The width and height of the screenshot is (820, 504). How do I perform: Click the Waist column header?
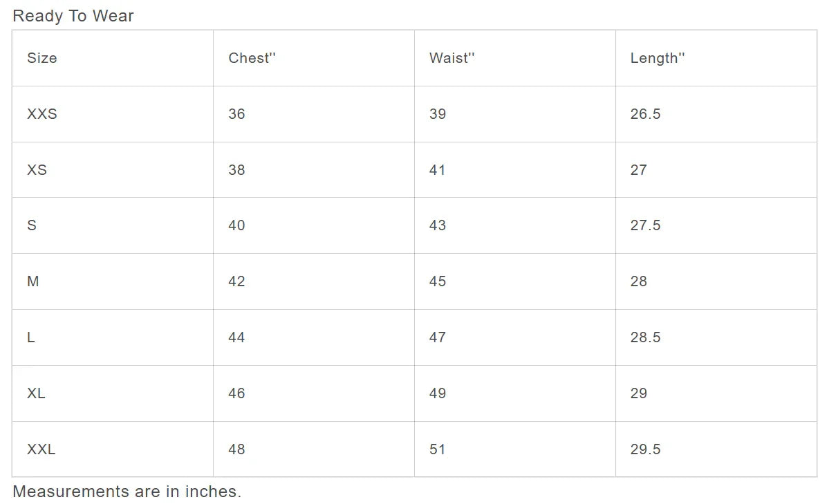click(x=451, y=58)
